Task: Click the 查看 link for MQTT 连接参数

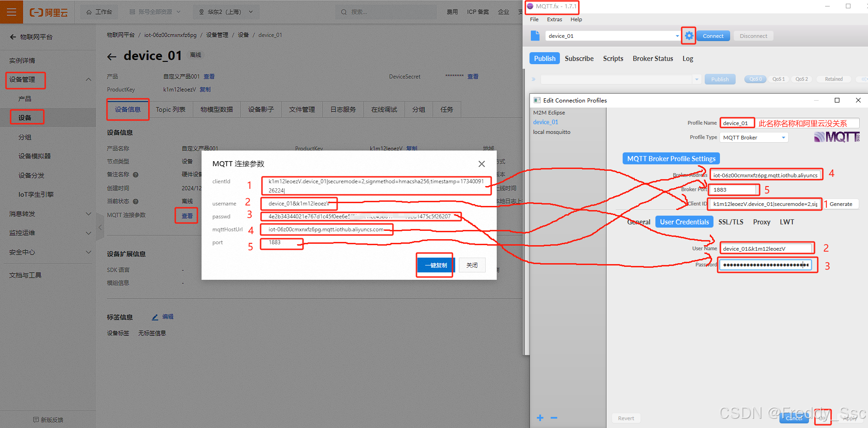Action: 187,216
